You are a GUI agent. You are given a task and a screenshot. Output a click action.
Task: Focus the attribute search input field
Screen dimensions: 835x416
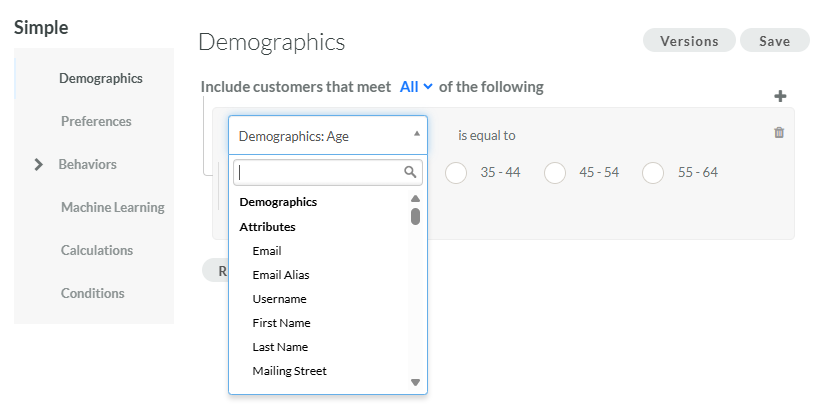[x=318, y=172]
